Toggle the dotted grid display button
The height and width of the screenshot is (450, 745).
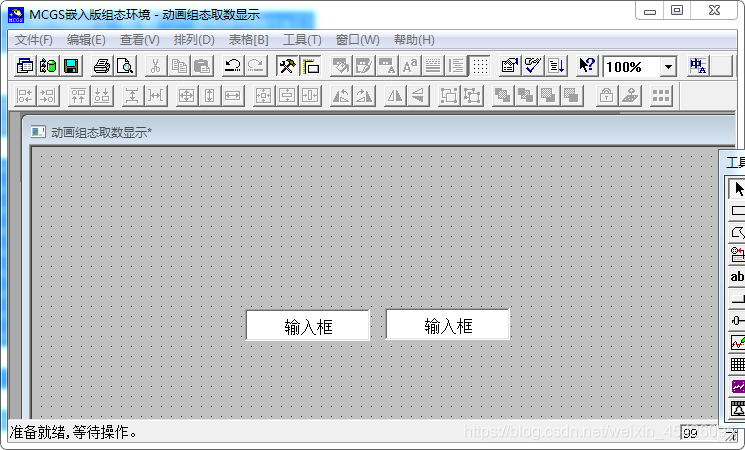(x=479, y=66)
